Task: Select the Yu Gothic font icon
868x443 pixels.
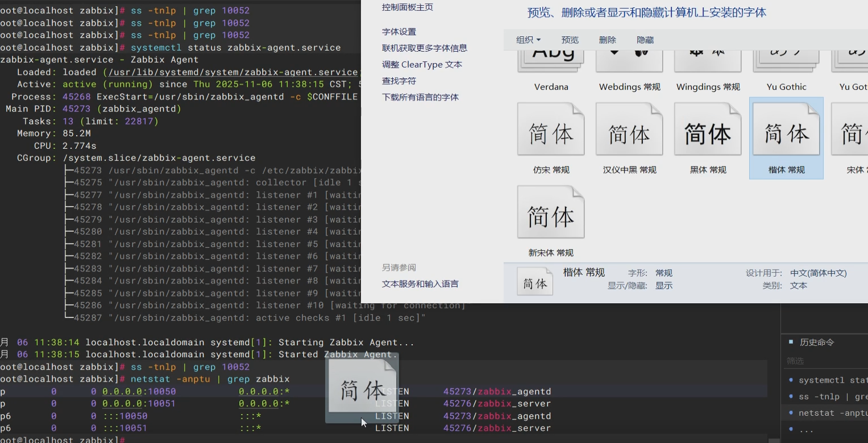Action: 786,61
